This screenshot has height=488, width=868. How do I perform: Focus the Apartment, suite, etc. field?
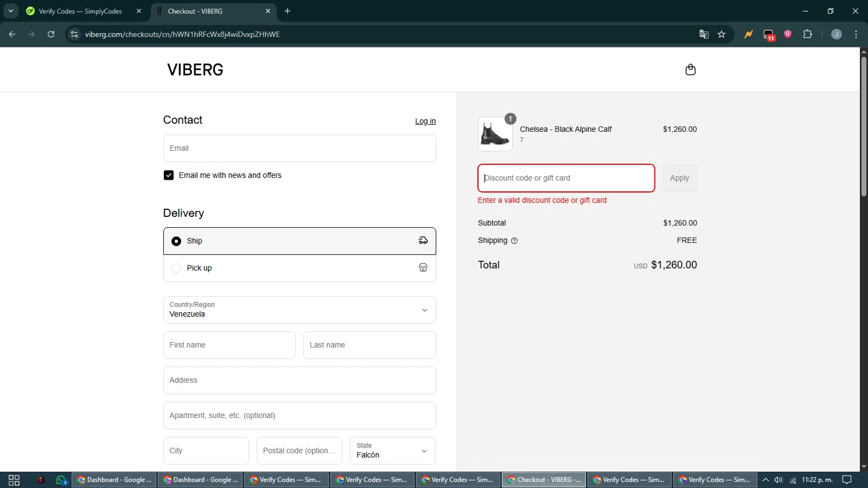(x=299, y=416)
